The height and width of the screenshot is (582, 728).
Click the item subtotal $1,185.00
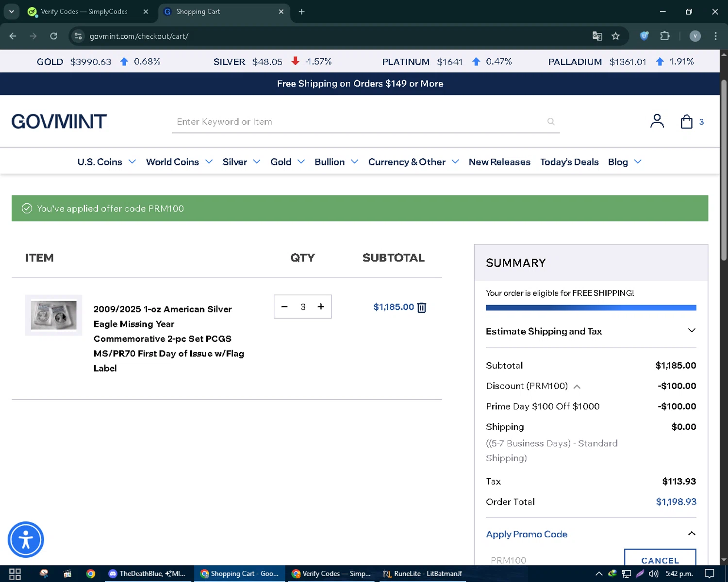pyautogui.click(x=394, y=307)
